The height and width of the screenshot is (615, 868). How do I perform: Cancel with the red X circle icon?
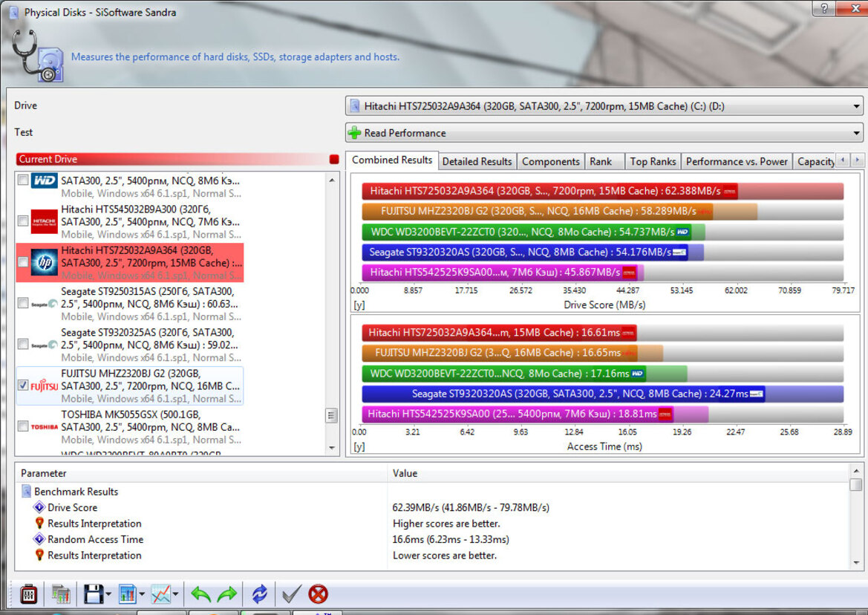point(319,594)
